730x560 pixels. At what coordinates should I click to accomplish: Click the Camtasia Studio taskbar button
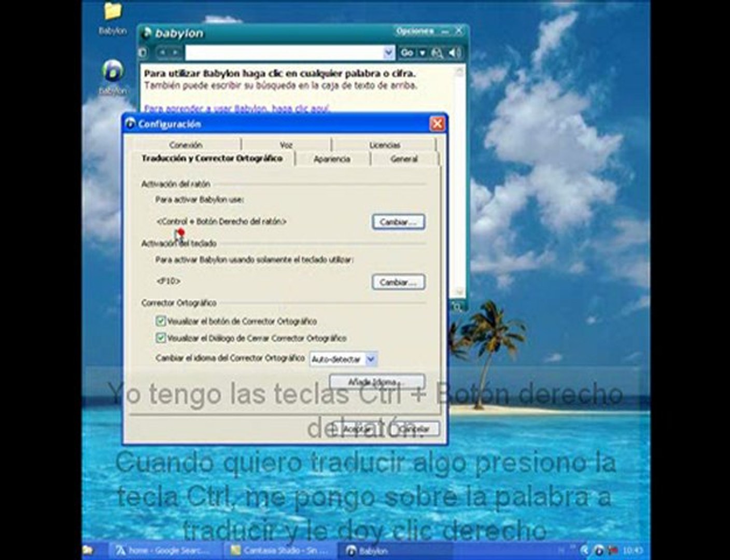(x=280, y=550)
